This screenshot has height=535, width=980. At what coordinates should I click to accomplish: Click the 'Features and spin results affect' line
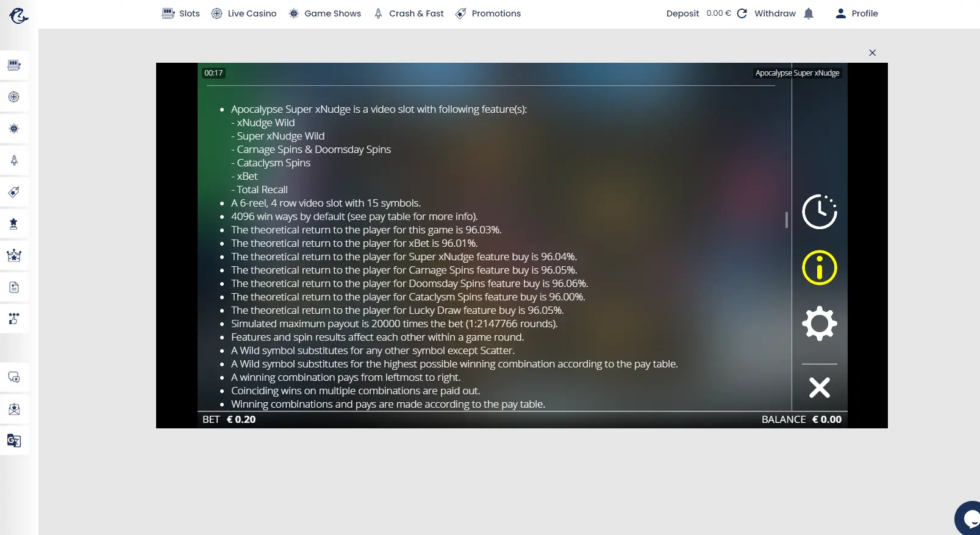pyautogui.click(x=377, y=337)
